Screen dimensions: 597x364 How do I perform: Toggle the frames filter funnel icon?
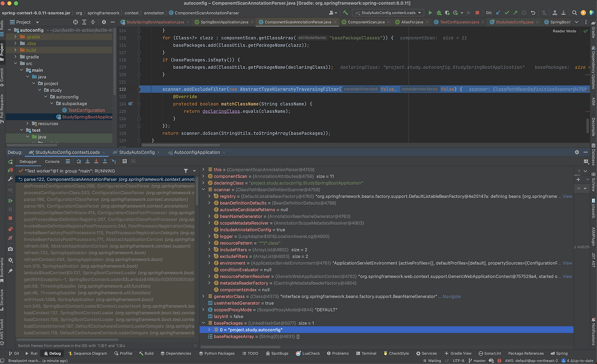pos(186,171)
